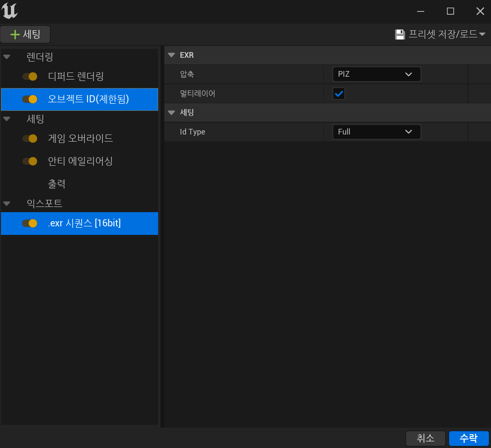
Task: Select the 디퍼드 렌더링 list item
Action: click(x=76, y=76)
